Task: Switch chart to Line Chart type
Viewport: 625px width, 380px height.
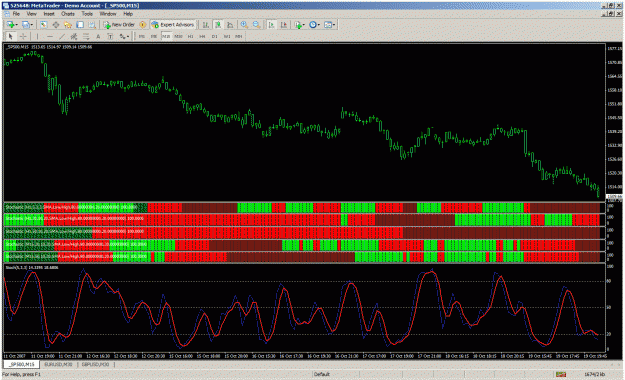Action: [x=230, y=25]
